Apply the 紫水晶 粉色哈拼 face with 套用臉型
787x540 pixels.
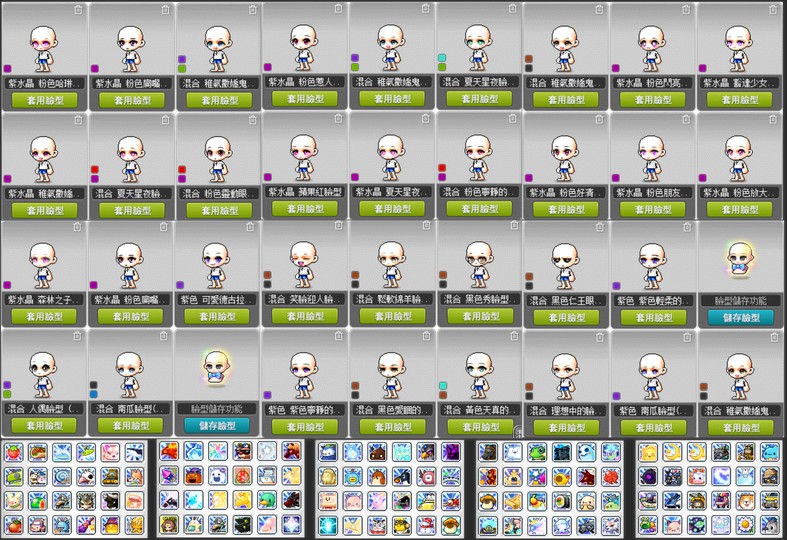[45, 100]
